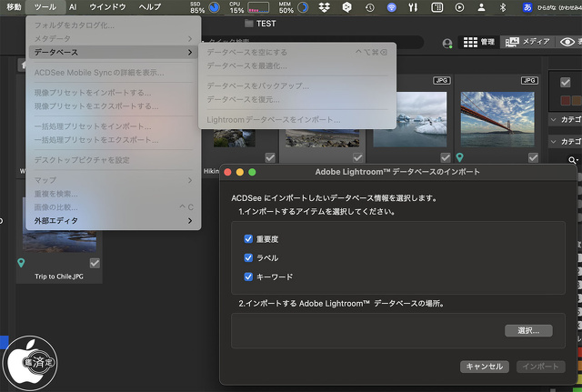The image size is (582, 392).
Task: Uncheck the 重要度 checkbox
Action: 248,238
